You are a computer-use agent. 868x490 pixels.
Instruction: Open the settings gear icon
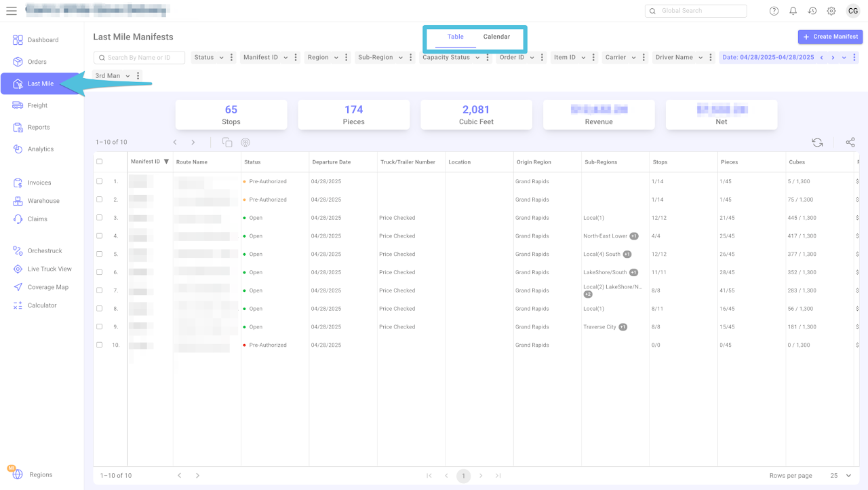[831, 11]
